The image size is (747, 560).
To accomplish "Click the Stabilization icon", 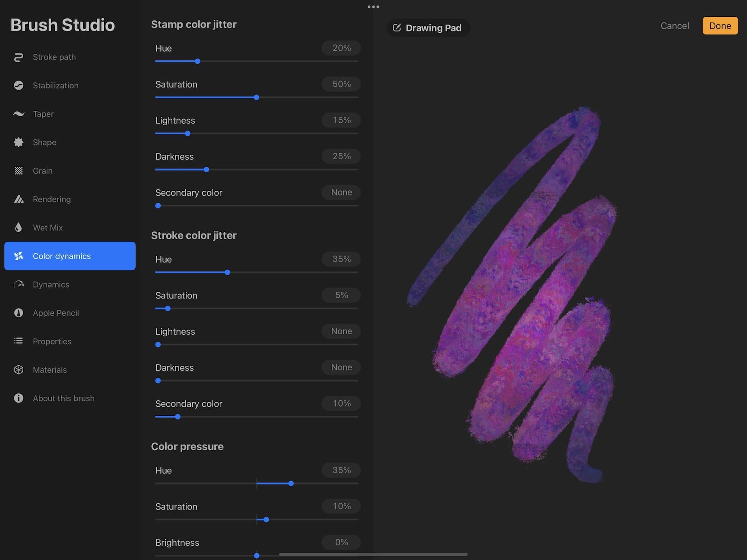I will 19,85.
